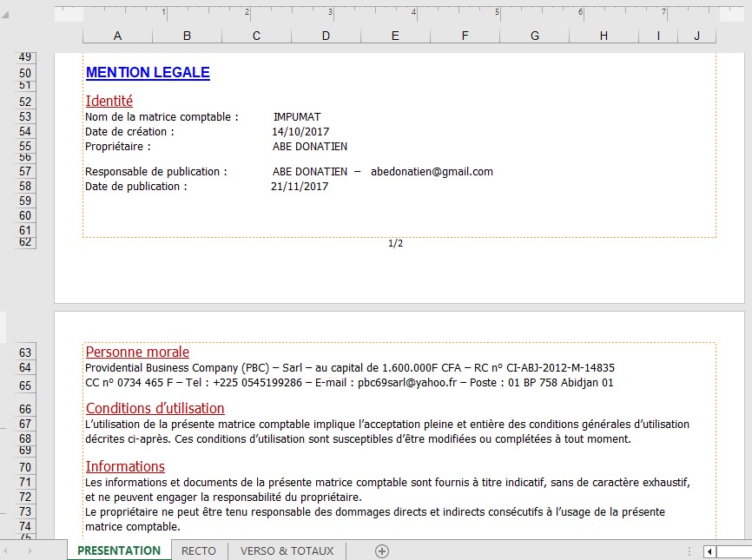Click the Informations heading
This screenshot has height=560, width=752.
125,466
